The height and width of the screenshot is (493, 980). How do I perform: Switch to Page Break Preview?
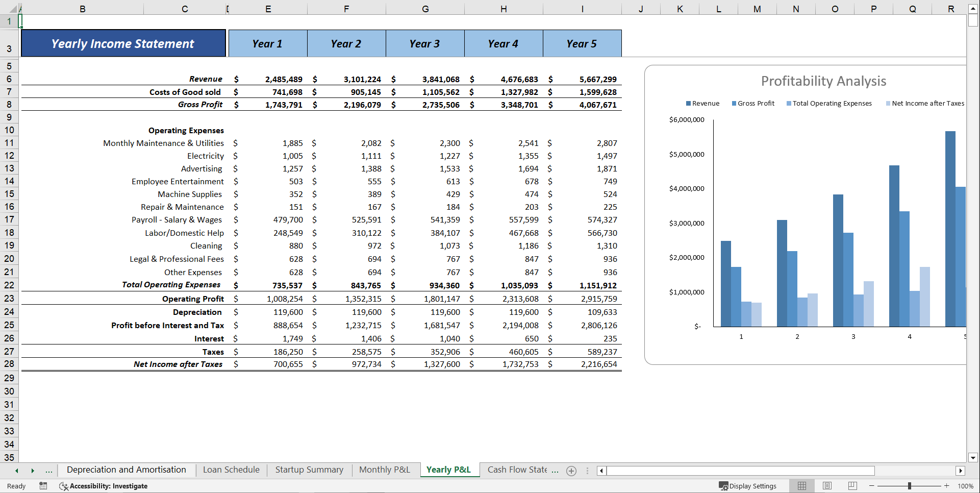pyautogui.click(x=852, y=486)
